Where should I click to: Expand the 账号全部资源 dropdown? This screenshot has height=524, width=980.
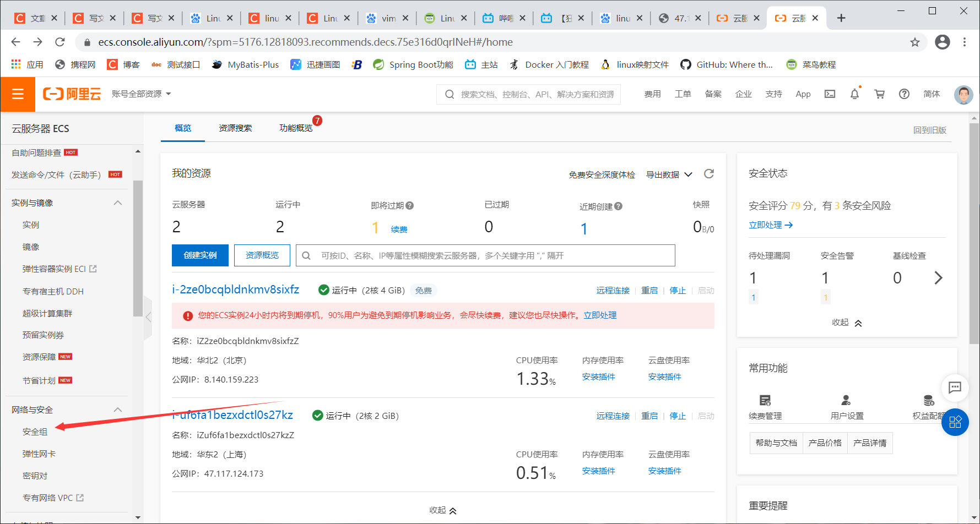[x=141, y=94]
